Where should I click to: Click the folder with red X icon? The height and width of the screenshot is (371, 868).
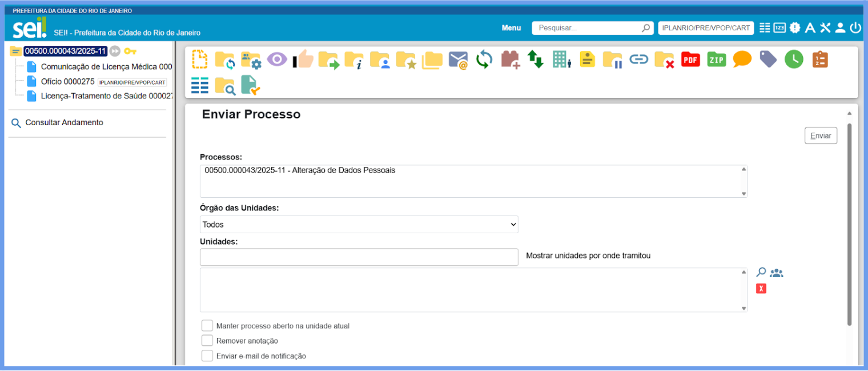click(664, 59)
